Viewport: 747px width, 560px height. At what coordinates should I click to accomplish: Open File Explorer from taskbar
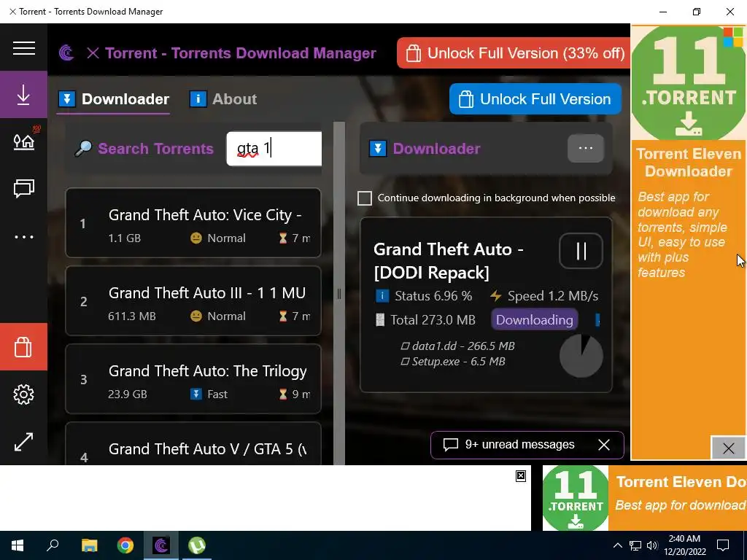pos(89,545)
